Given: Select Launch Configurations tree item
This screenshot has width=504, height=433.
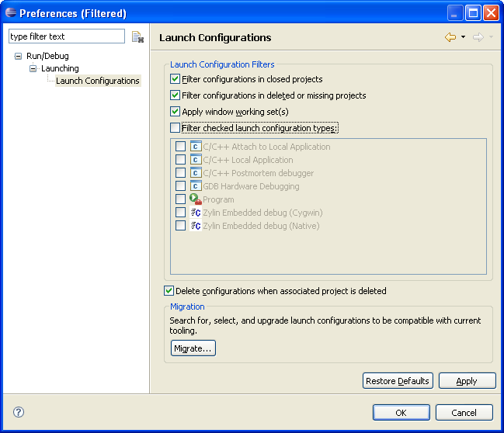Looking at the screenshot, I should coord(98,81).
